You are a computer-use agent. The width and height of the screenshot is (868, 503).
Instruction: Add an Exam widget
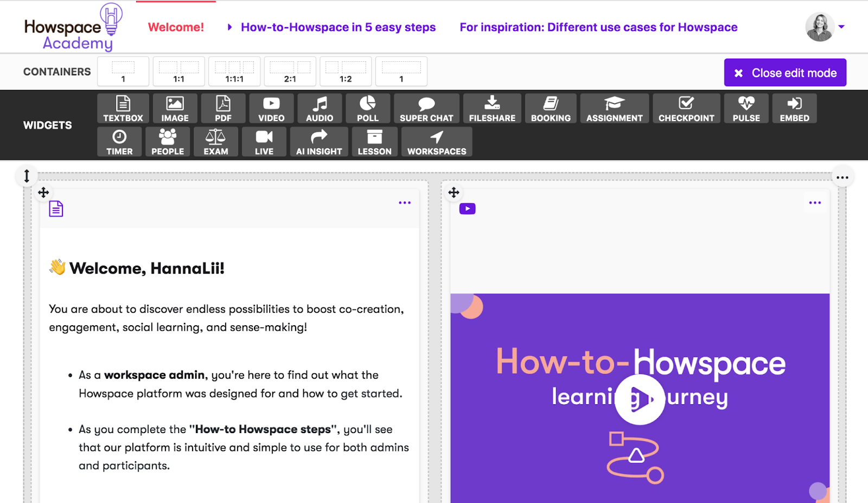[x=216, y=142]
